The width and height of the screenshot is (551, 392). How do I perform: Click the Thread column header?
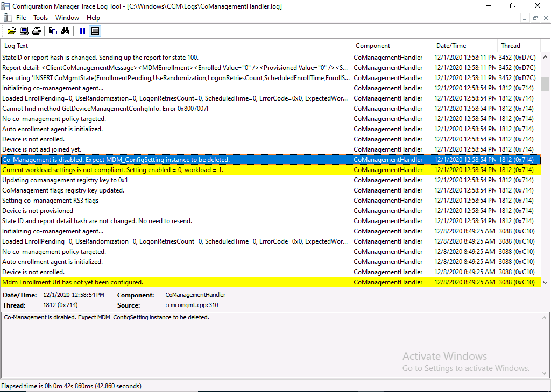(519, 46)
